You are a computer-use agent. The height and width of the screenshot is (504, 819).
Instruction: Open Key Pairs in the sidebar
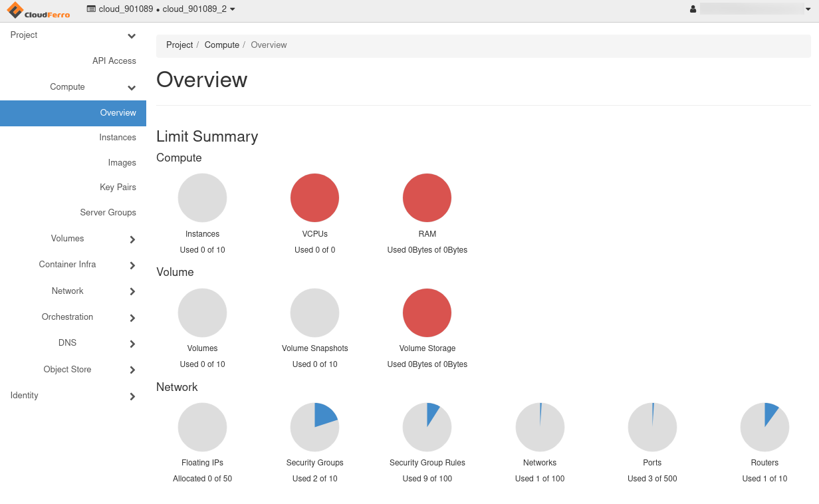(x=118, y=188)
